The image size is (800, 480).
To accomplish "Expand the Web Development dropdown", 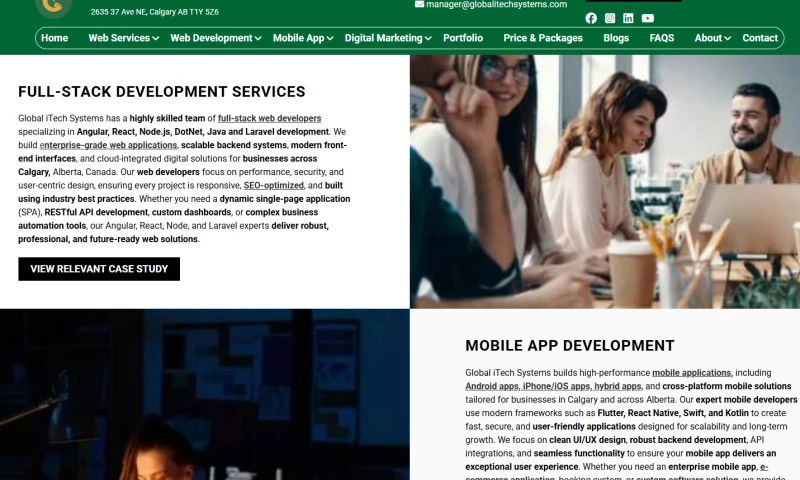I will 216,38.
